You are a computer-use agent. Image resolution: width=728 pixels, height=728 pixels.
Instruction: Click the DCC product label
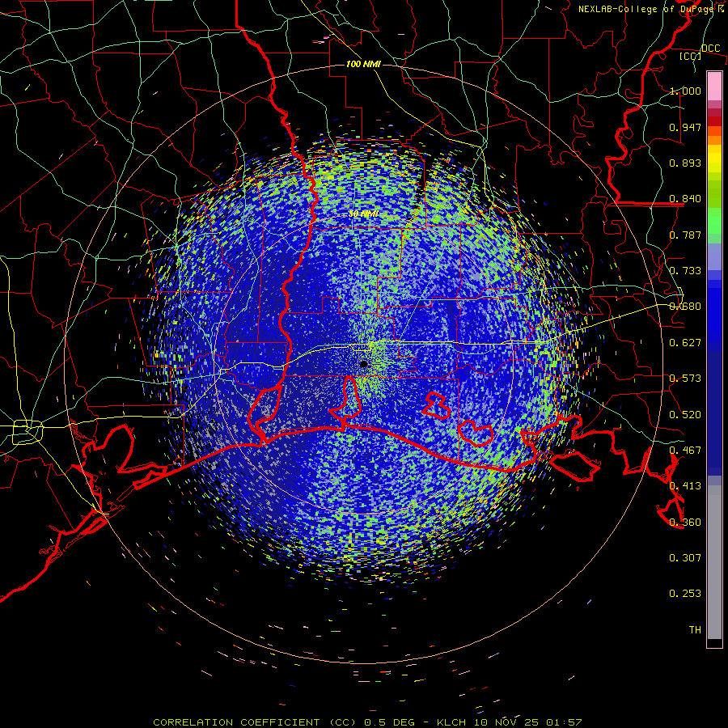pos(710,49)
